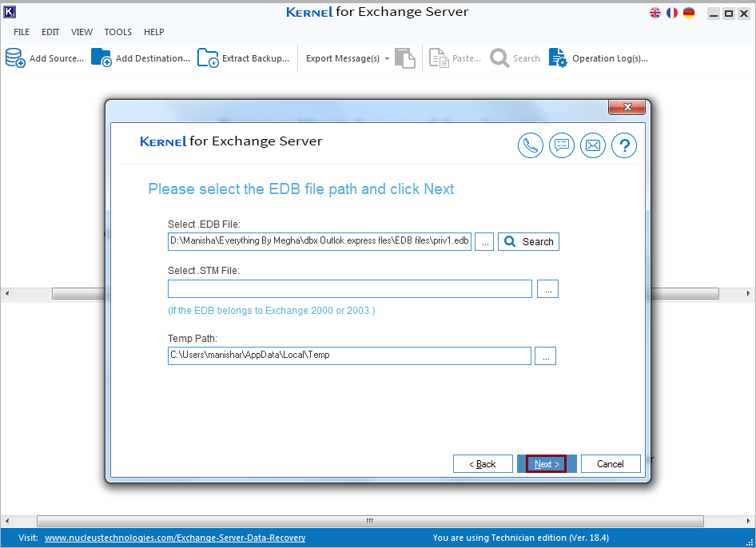The image size is (756, 548).
Task: Switch language with the German flag
Action: click(689, 13)
